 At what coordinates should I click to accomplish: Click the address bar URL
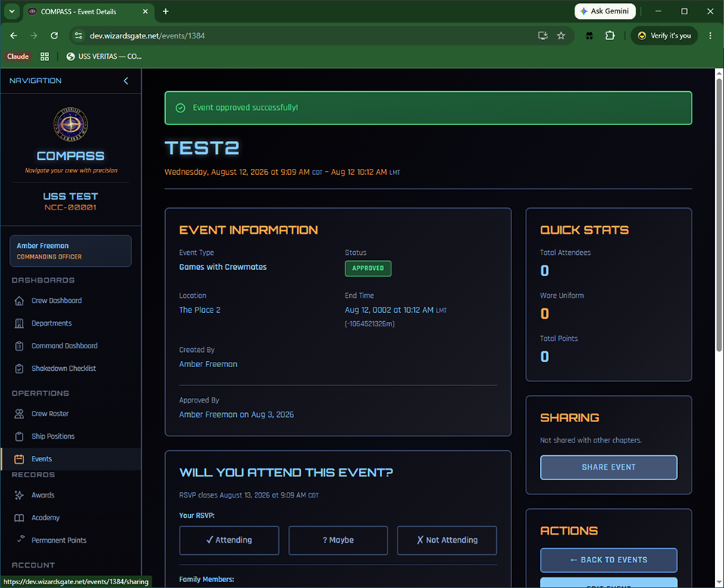147,35
